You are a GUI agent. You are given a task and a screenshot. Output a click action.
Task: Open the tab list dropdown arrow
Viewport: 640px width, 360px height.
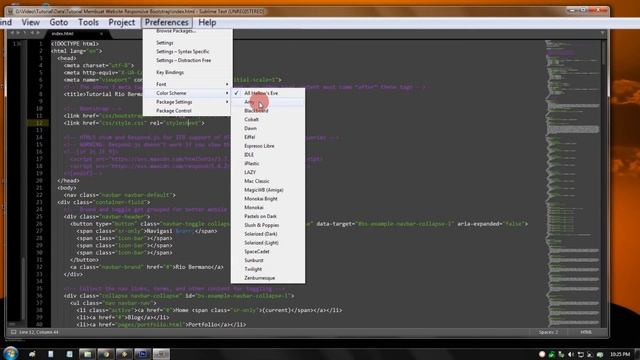[602, 33]
